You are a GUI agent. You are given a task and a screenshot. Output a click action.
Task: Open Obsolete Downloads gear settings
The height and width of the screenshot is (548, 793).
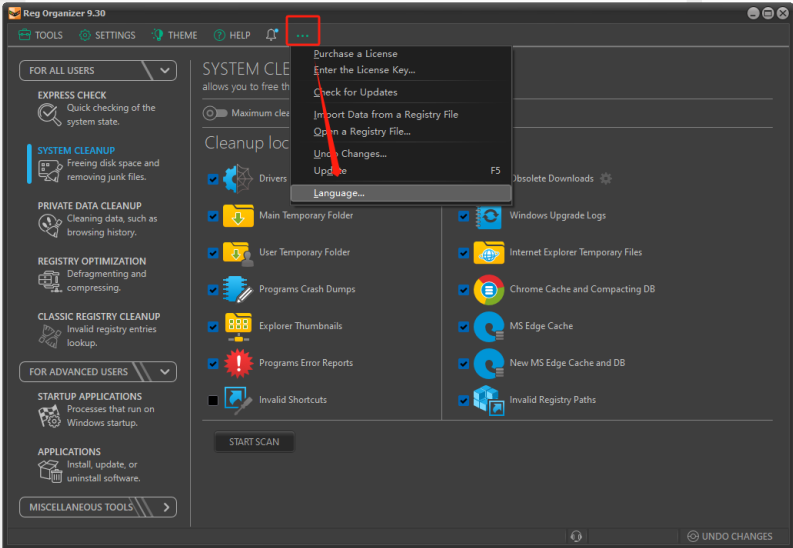(605, 178)
